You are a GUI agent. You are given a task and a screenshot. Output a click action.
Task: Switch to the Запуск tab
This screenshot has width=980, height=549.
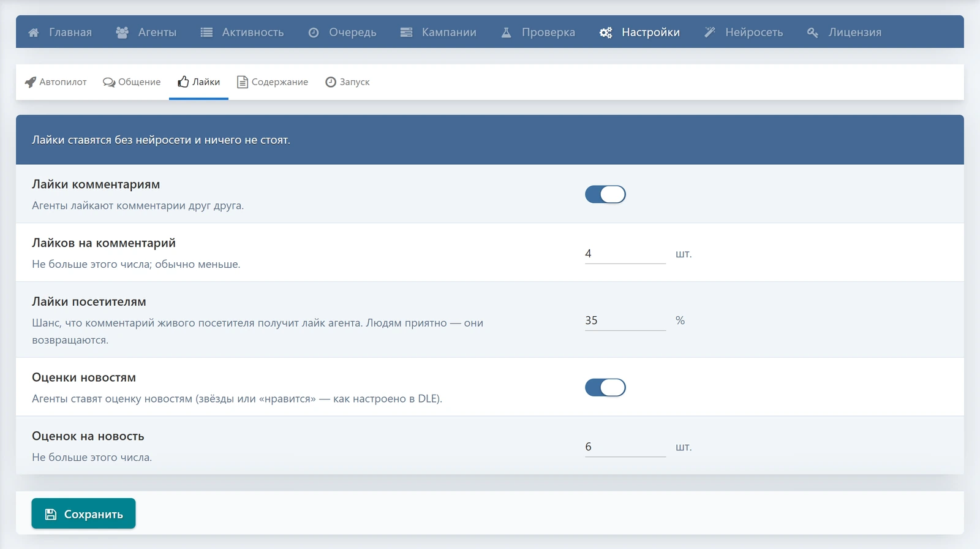point(347,82)
